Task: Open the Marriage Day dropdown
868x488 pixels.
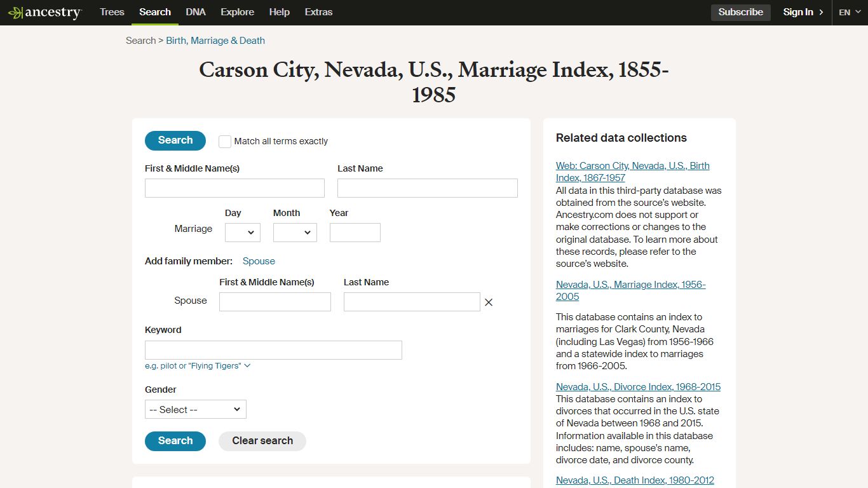Action: click(x=243, y=233)
